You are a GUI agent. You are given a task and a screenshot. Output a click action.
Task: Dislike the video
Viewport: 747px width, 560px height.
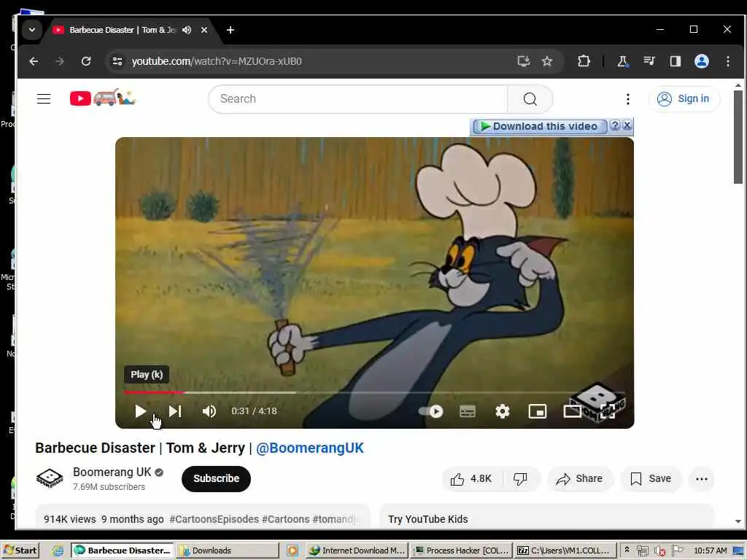coord(521,478)
